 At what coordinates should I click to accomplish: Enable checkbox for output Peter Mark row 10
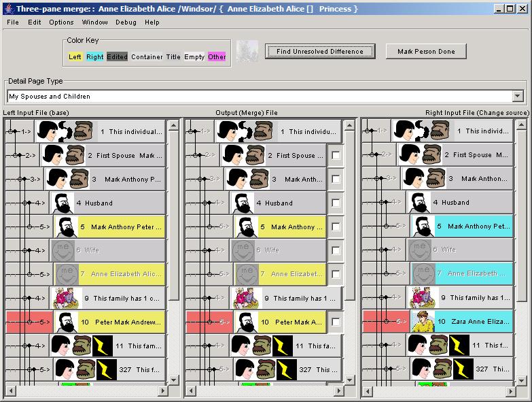pos(336,322)
